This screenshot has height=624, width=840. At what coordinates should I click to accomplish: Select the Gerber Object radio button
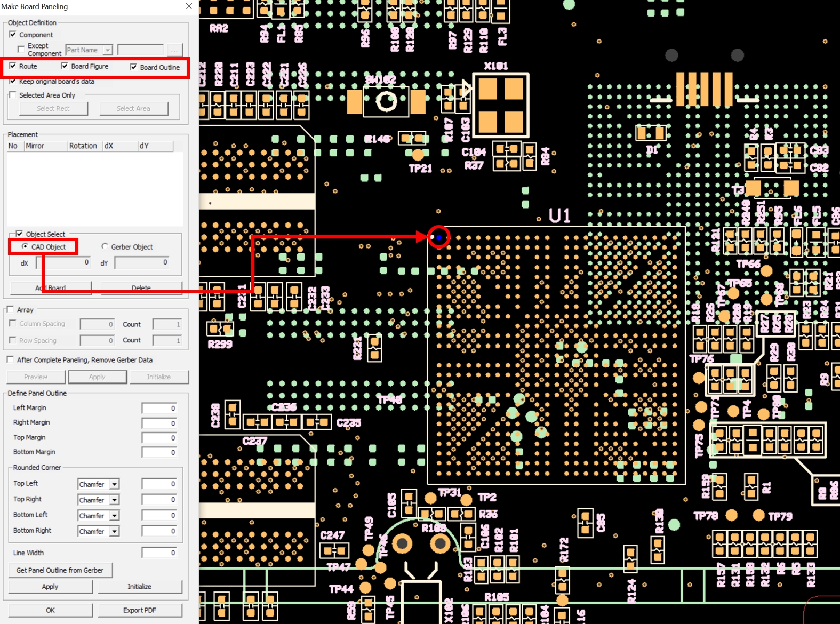[x=105, y=246]
